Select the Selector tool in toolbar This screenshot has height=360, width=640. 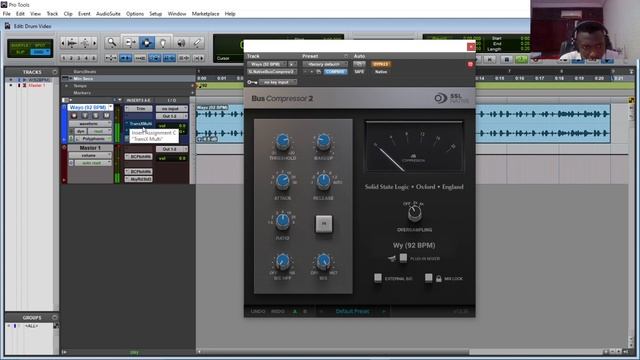tap(147, 42)
